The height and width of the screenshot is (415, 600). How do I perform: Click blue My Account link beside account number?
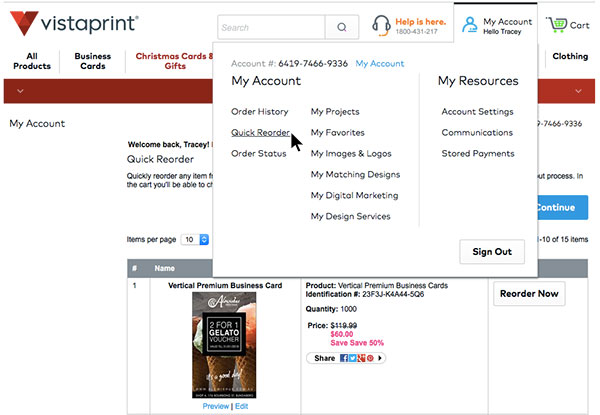pos(380,63)
